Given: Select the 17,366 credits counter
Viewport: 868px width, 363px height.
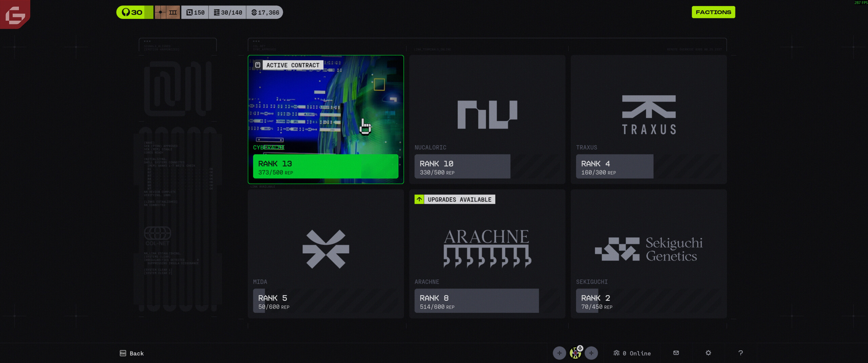Looking at the screenshot, I should click(265, 13).
